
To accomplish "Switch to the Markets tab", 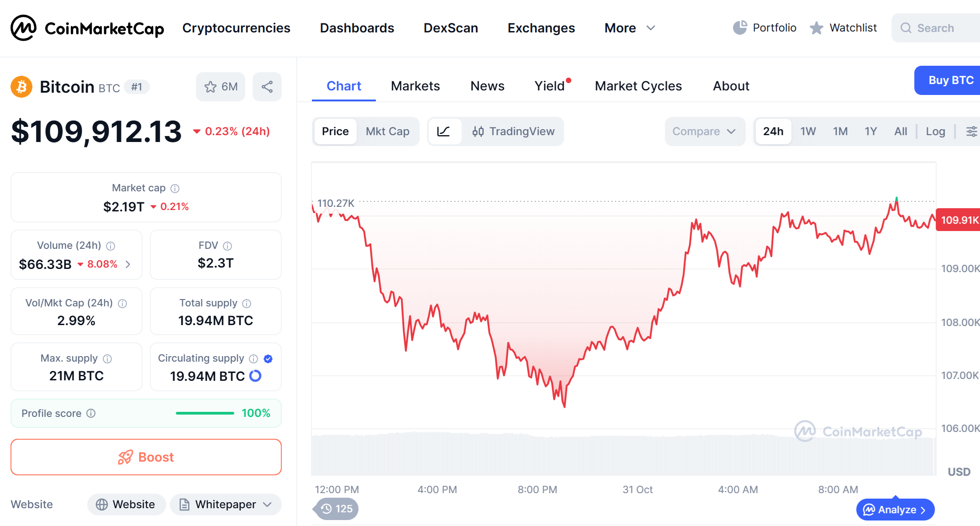I will [x=415, y=86].
